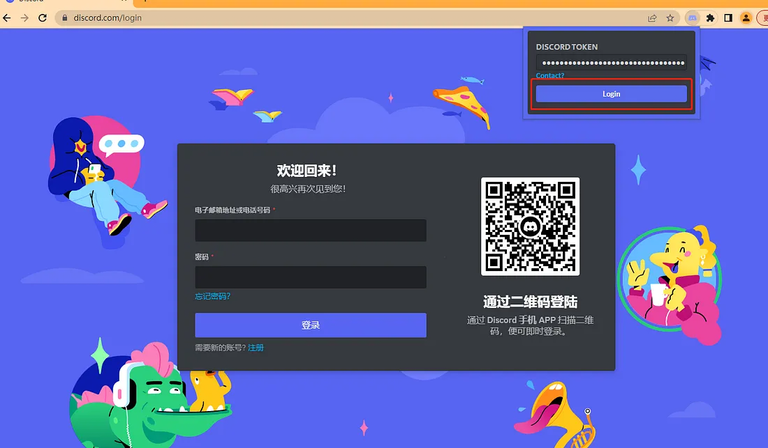This screenshot has height=448, width=768.
Task: Click the browser back arrow
Action: pyautogui.click(x=8, y=18)
